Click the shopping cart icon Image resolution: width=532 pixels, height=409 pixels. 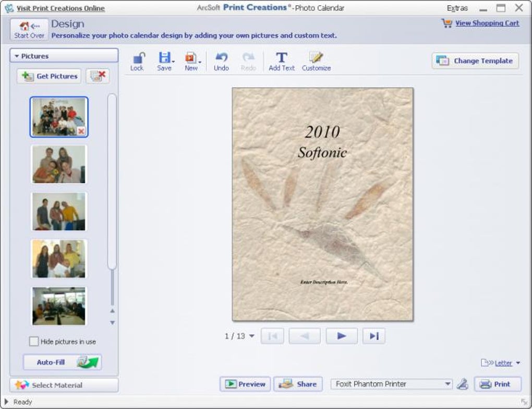[447, 23]
